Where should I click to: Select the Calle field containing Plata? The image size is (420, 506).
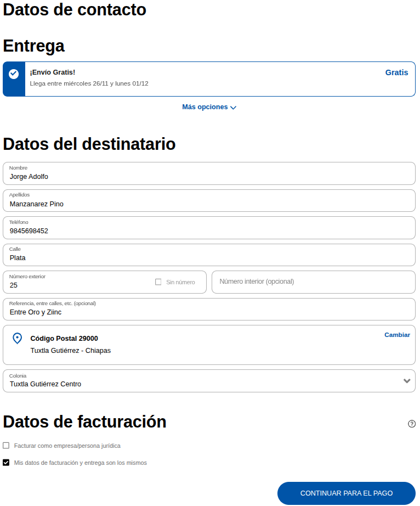[x=209, y=255]
